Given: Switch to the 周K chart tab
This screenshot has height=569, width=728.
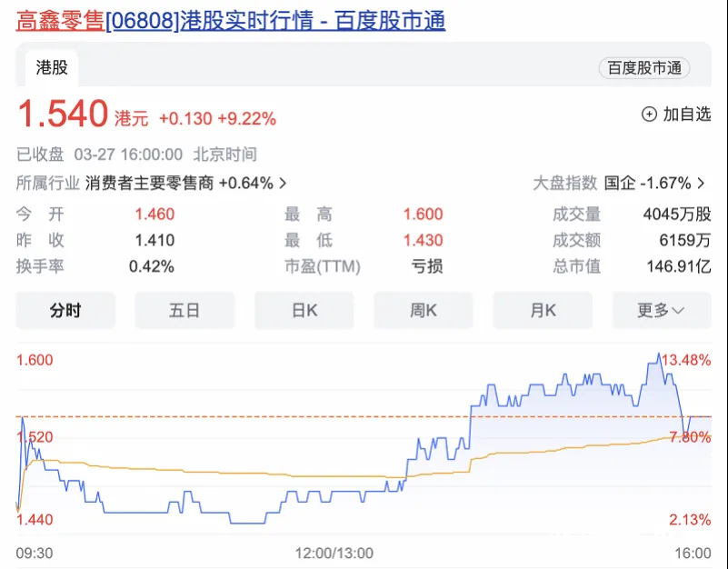Looking at the screenshot, I should click(x=423, y=311).
